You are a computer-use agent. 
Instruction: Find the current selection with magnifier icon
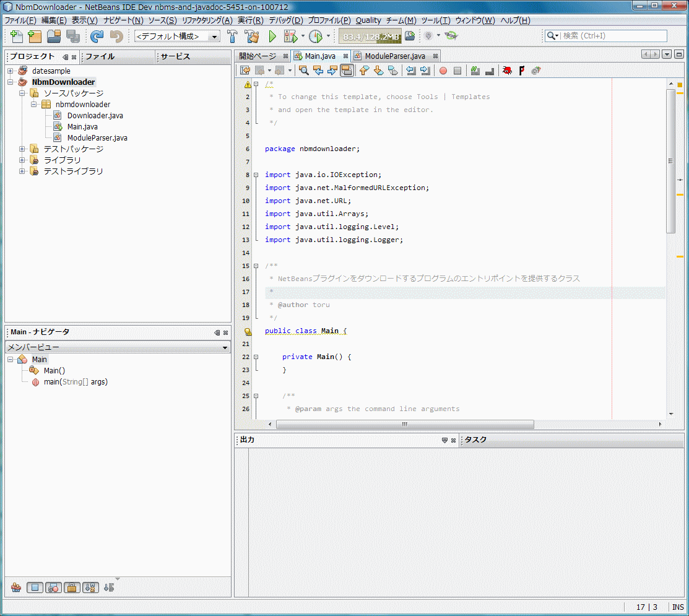(x=303, y=71)
